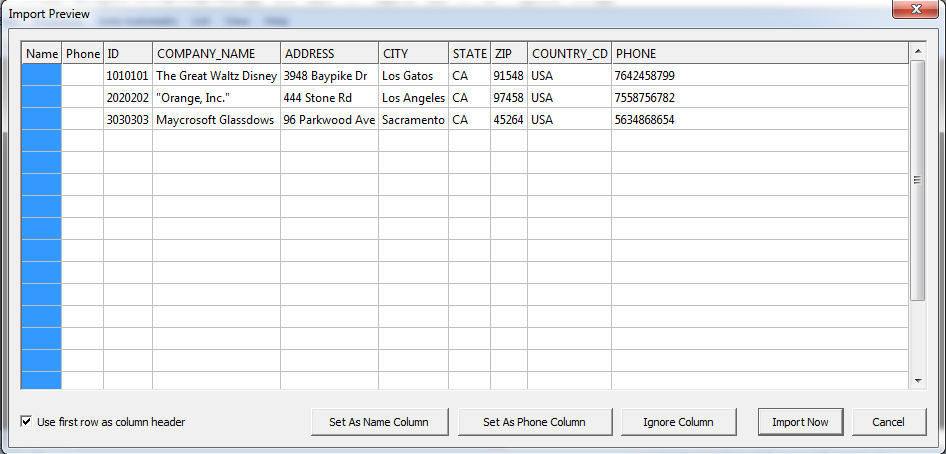Click the scrollbar down arrow

[918, 380]
